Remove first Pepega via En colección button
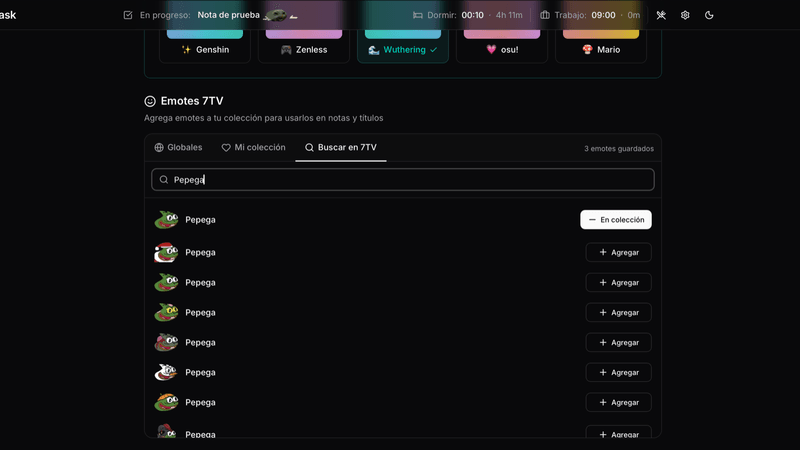This screenshot has height=450, width=800. [x=616, y=220]
